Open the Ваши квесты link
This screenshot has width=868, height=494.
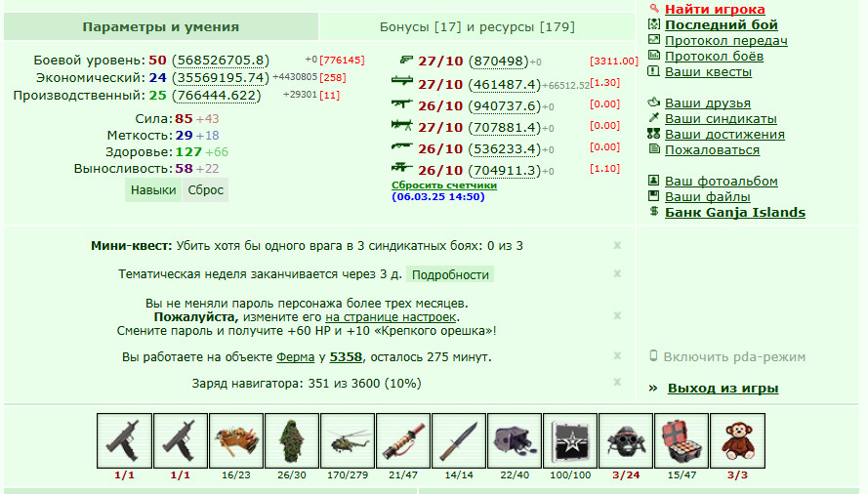708,71
